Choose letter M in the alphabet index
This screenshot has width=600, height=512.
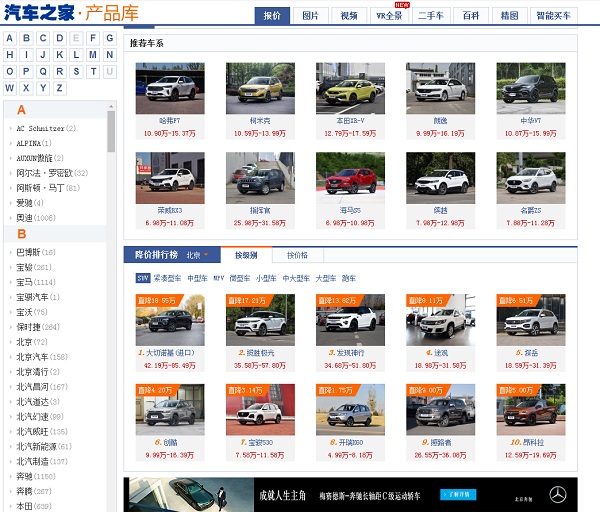(x=93, y=55)
